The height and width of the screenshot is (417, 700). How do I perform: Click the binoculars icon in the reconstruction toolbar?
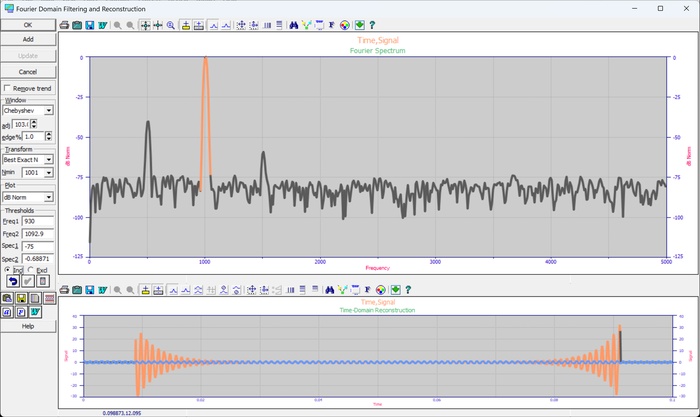pos(329,290)
